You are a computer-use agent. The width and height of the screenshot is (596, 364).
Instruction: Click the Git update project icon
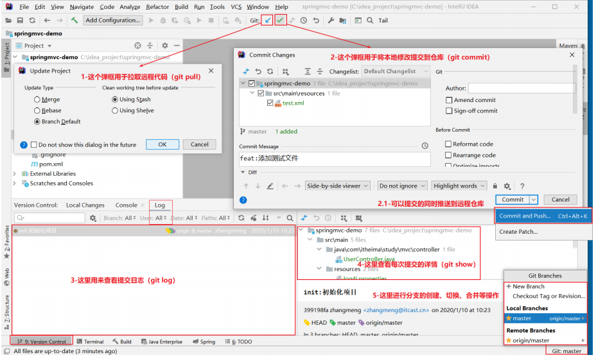pyautogui.click(x=268, y=20)
